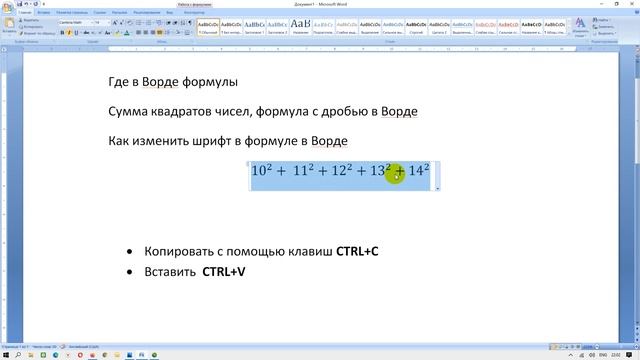Screen dimensions: 640x360
Task: Open the Разметка страницы tab
Action: coord(72,12)
